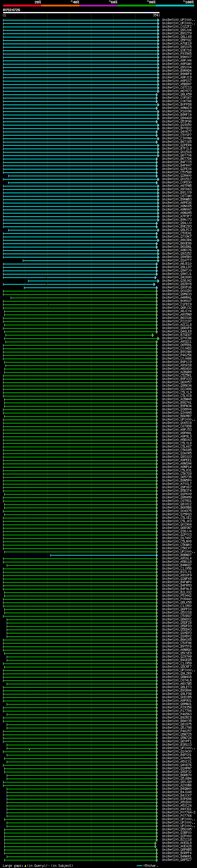Select the UniRef100_Q7VC86 label
197x868 pixels.
click(176, 338)
